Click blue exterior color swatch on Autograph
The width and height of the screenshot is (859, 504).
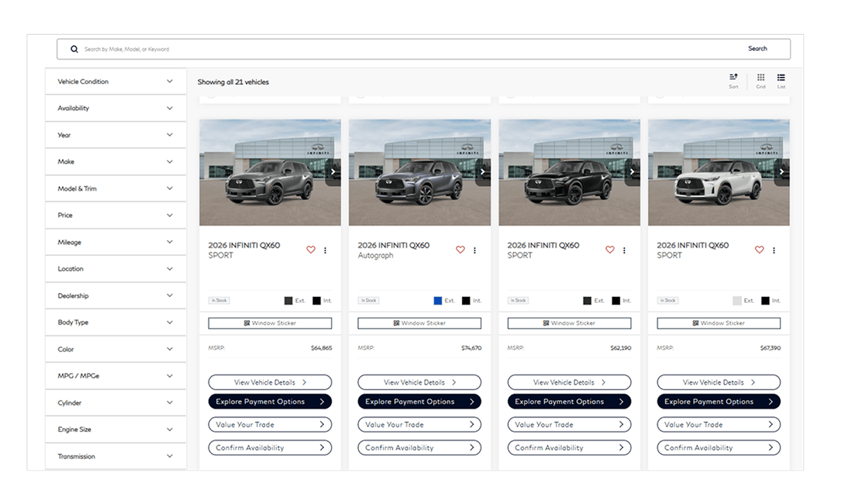[x=438, y=301]
